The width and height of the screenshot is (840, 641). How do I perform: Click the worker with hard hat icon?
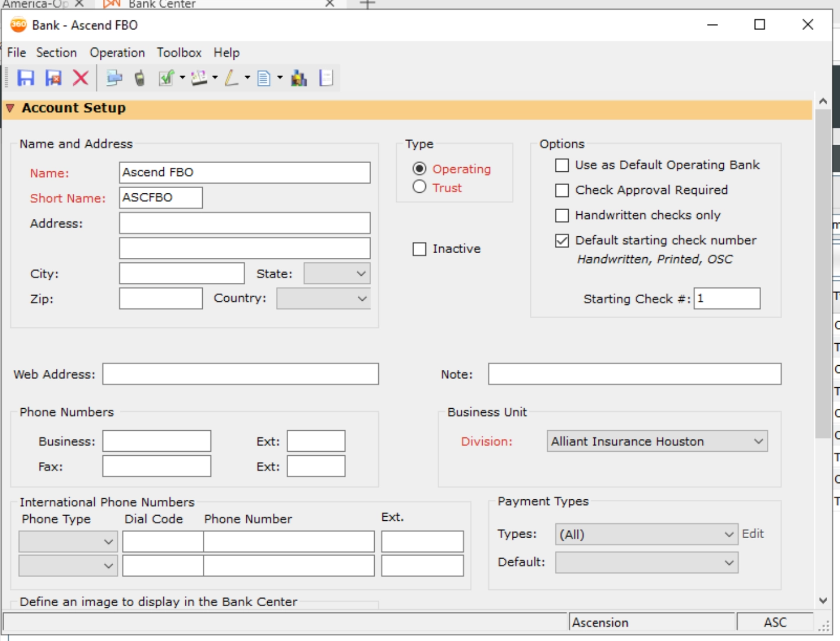(299, 78)
